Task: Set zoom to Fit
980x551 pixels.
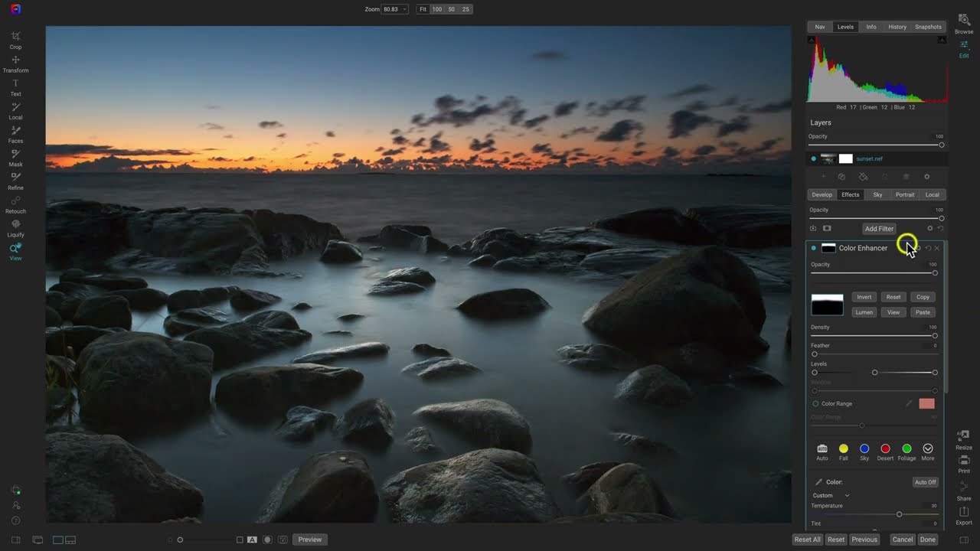Action: pyautogui.click(x=422, y=9)
